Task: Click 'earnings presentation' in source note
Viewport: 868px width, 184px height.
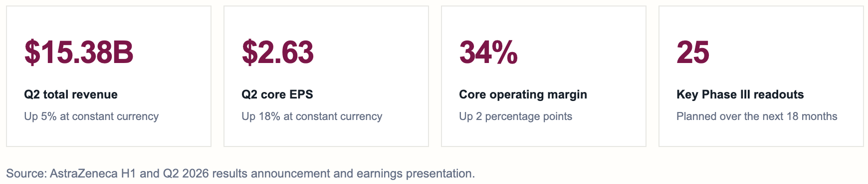Action: pyautogui.click(x=416, y=173)
